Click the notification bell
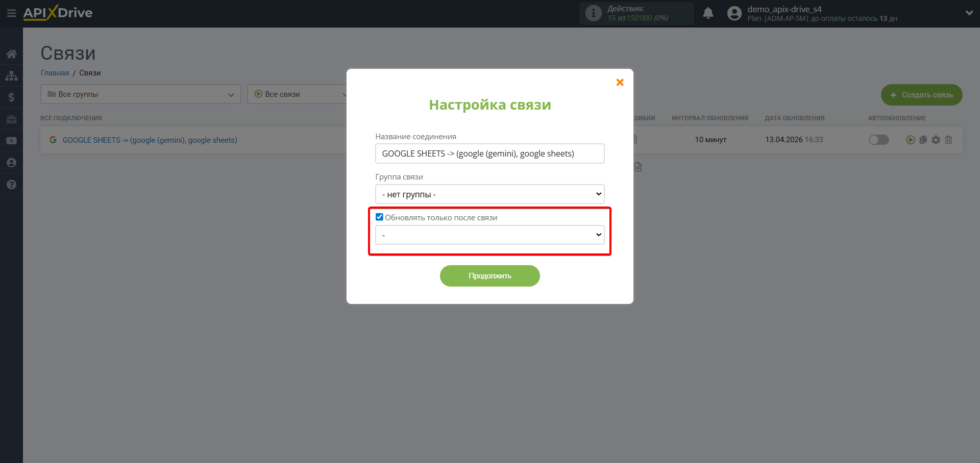Viewport: 980px width, 463px height. pos(708,13)
